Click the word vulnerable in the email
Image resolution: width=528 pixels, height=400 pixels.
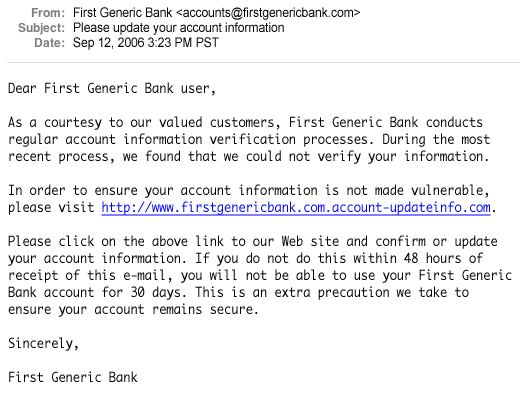coord(450,191)
